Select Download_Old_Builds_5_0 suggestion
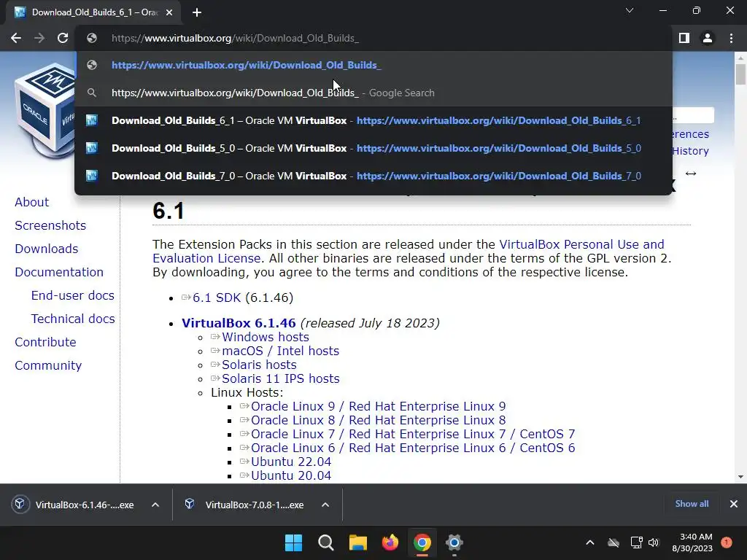Screen dimensions: 747x560 point(373,148)
